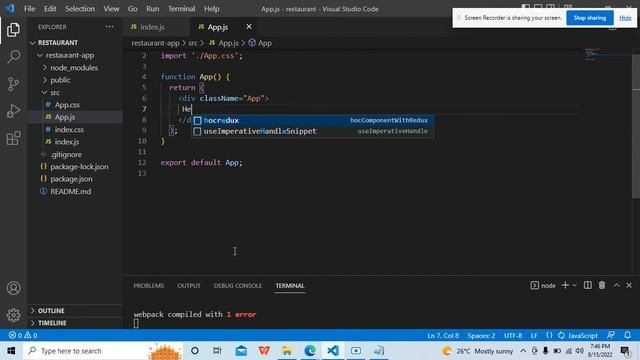
Task: Open the terminal launch profile dropdown
Action: [x=575, y=285]
